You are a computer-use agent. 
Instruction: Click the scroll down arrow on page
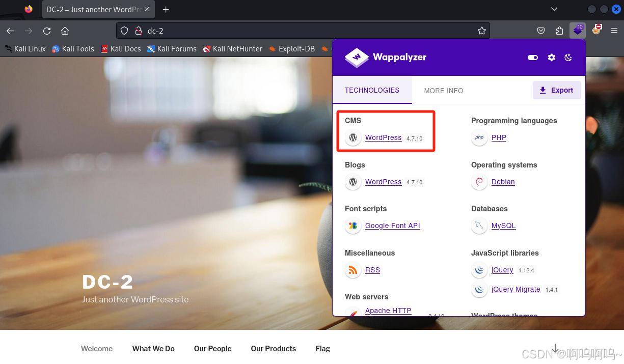(555, 348)
